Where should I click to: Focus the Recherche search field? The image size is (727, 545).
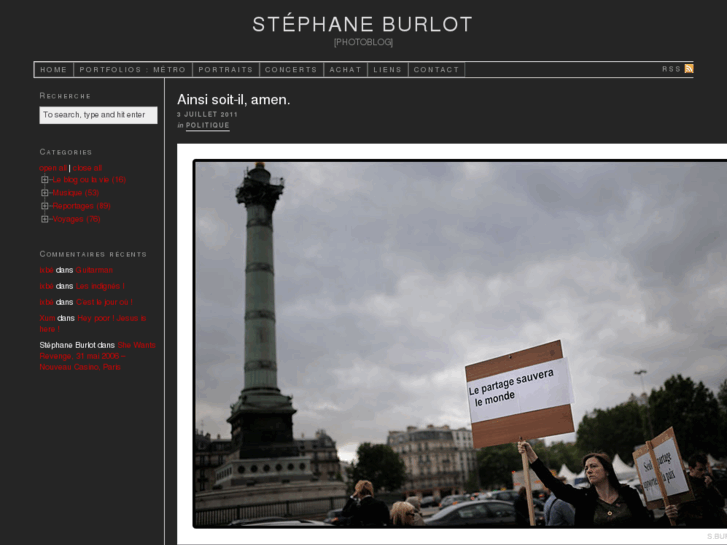(x=98, y=115)
